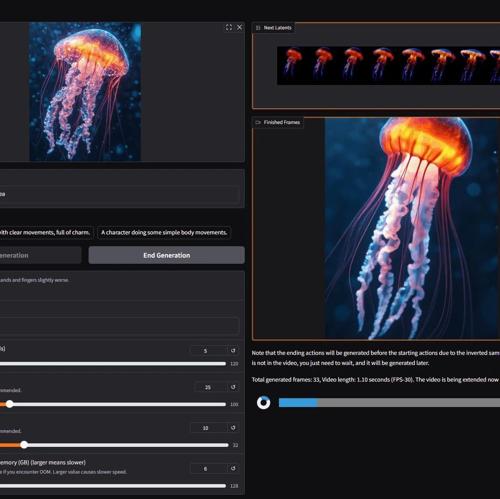The width and height of the screenshot is (500, 499).
Task: Click the uploaded jellyfish input image
Action: click(x=85, y=91)
